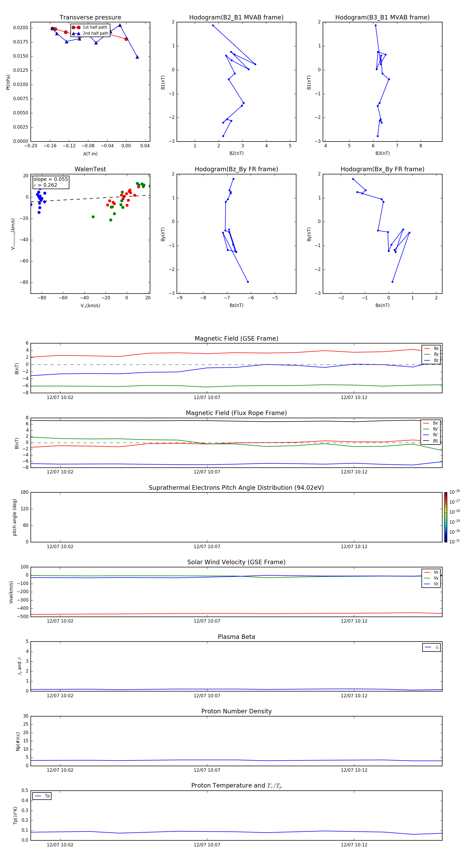Select the "Bz'" entry in the Flux Rope legend
The height and width of the screenshot is (868, 473).
431,435
